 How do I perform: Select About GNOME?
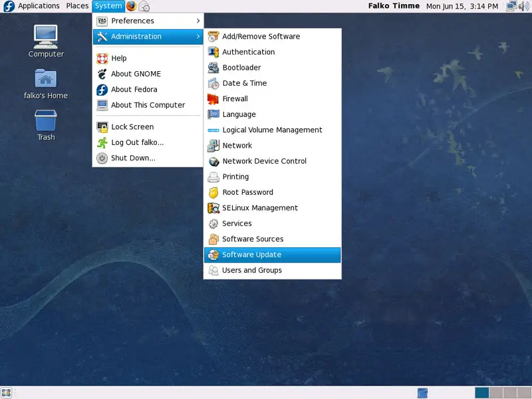tap(148, 74)
